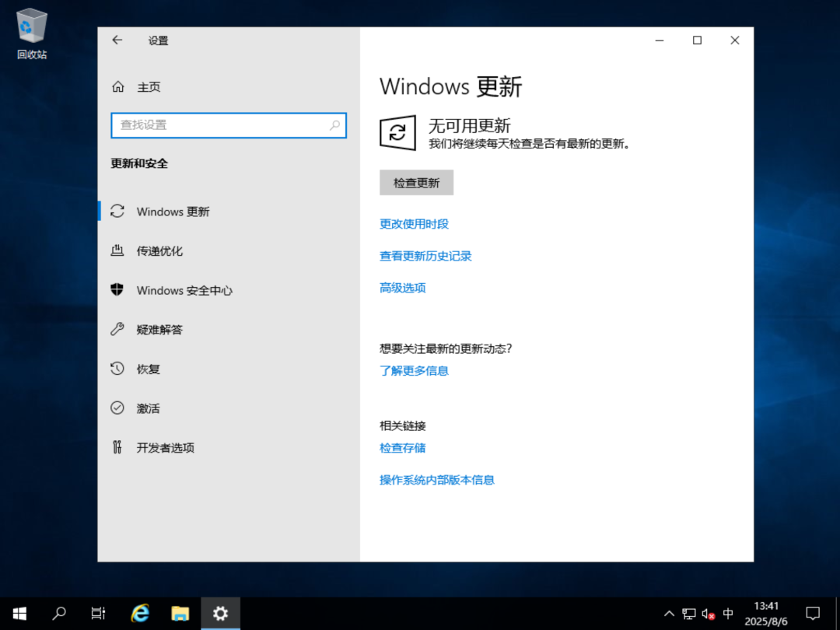Image resolution: width=840 pixels, height=630 pixels.
Task: Select the 恢复 history icon
Action: point(117,369)
